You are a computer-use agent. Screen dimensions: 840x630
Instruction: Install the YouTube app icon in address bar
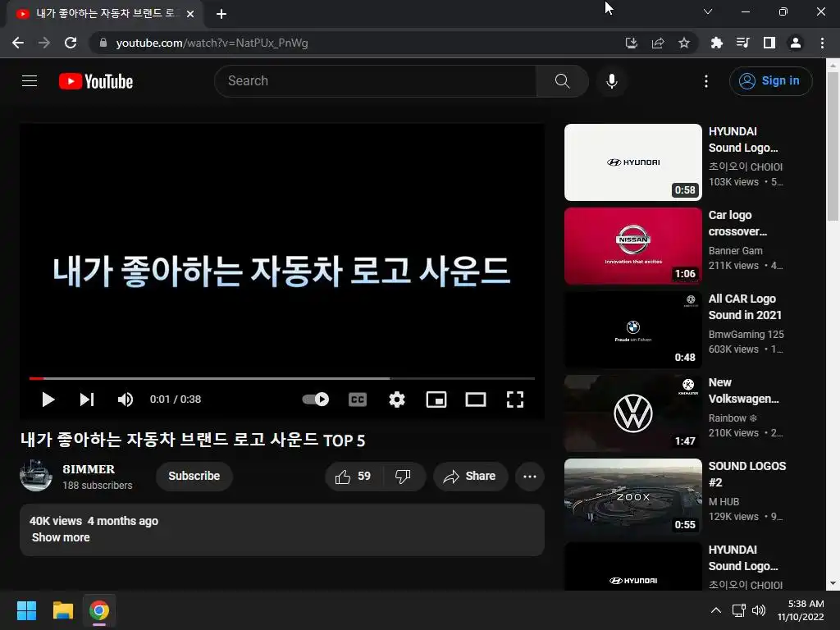pos(631,43)
